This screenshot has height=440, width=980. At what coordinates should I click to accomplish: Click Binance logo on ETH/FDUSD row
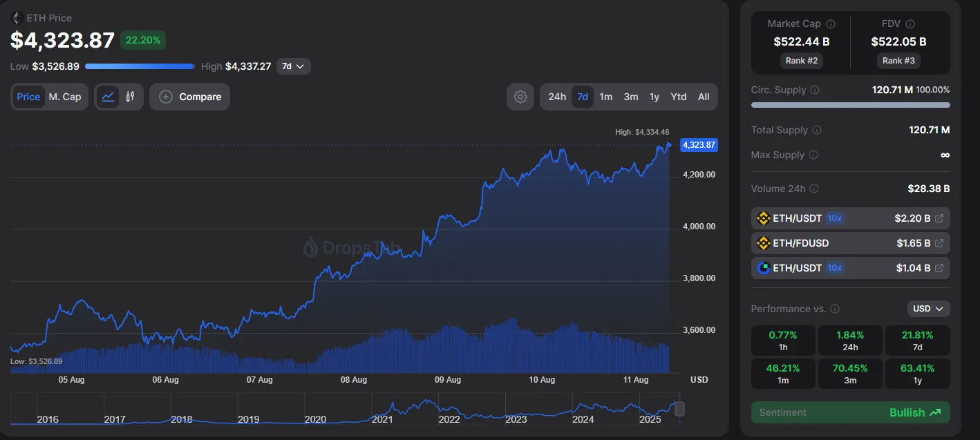point(764,243)
